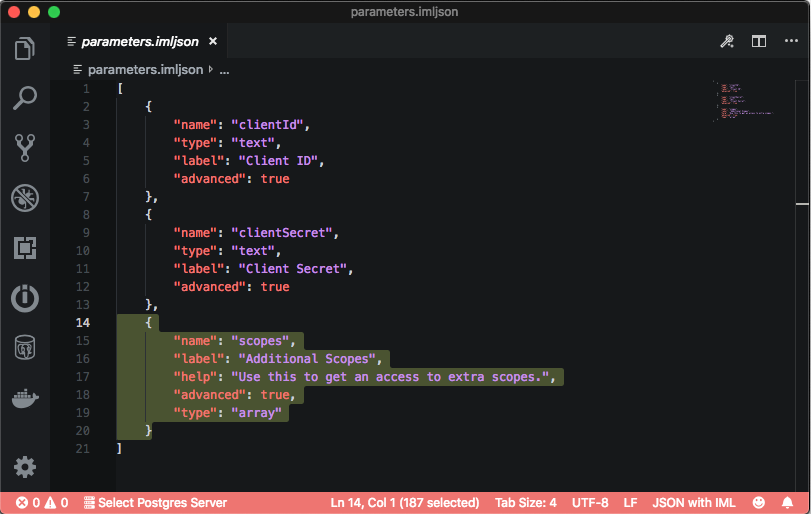Image resolution: width=811 pixels, height=514 pixels.
Task: Open the Debug view
Action: pos(25,198)
